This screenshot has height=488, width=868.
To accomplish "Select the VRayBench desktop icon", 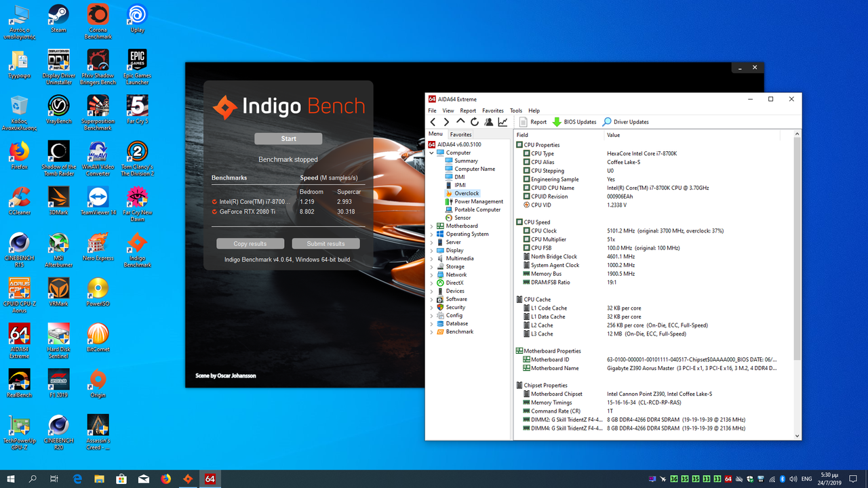I will pyautogui.click(x=58, y=110).
